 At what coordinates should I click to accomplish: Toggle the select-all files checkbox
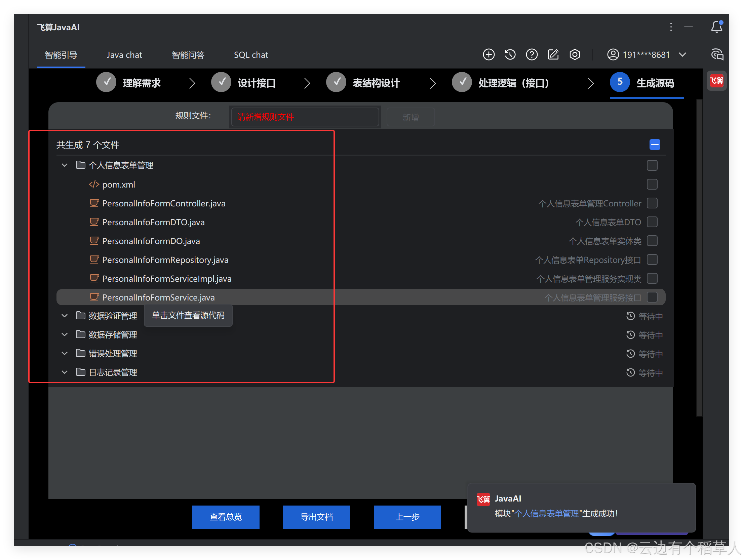(x=655, y=145)
